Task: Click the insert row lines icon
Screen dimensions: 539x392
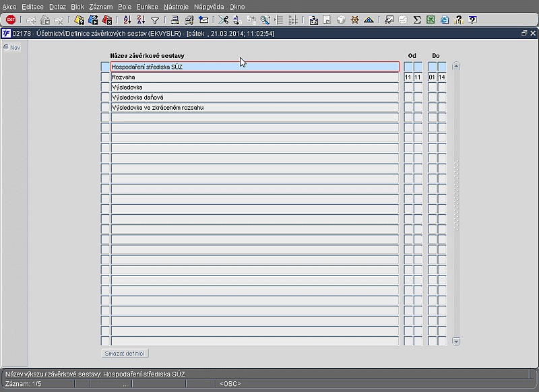Action: 279,20
